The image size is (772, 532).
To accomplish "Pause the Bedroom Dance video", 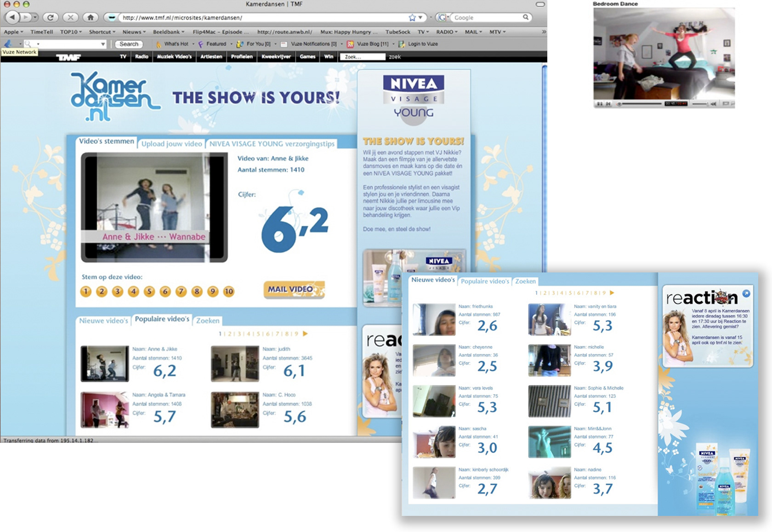I will click(599, 104).
